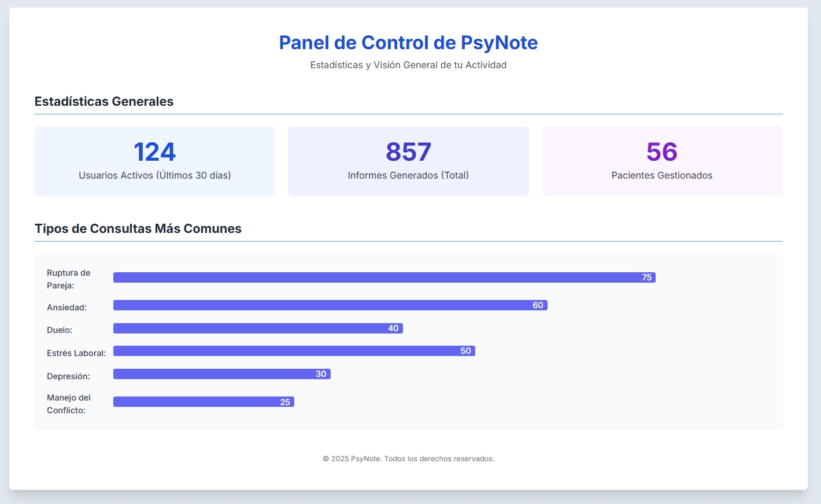Click the Tipos de Consultas Más Comunes heading
This screenshot has width=821, height=504.
click(138, 228)
